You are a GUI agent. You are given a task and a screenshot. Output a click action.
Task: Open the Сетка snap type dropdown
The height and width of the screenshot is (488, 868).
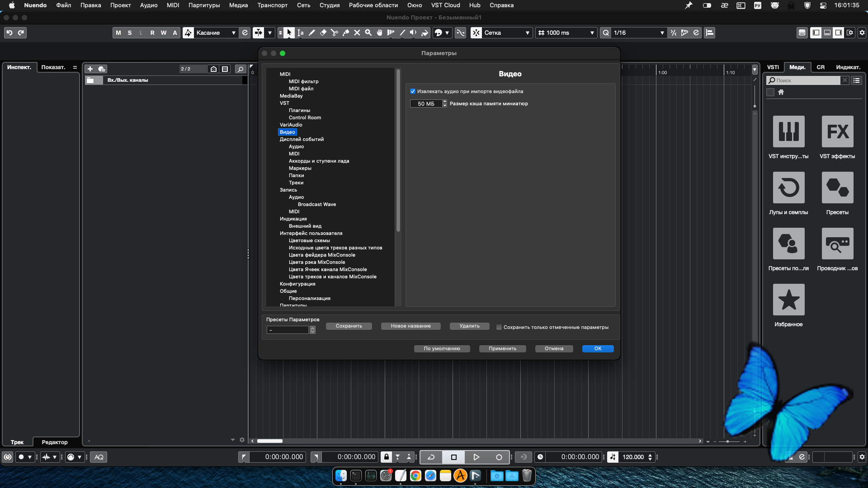[x=506, y=33]
